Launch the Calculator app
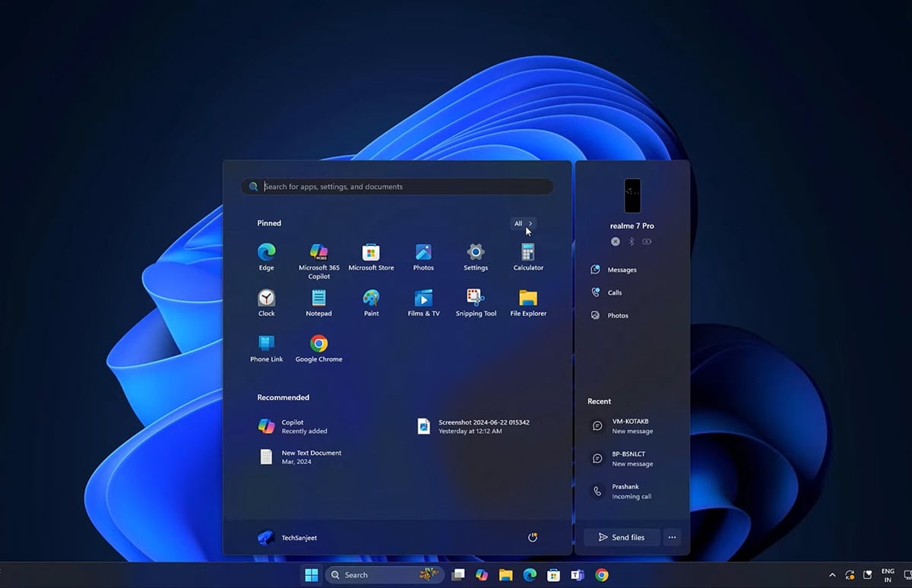Viewport: 912px width, 588px height. [528, 258]
